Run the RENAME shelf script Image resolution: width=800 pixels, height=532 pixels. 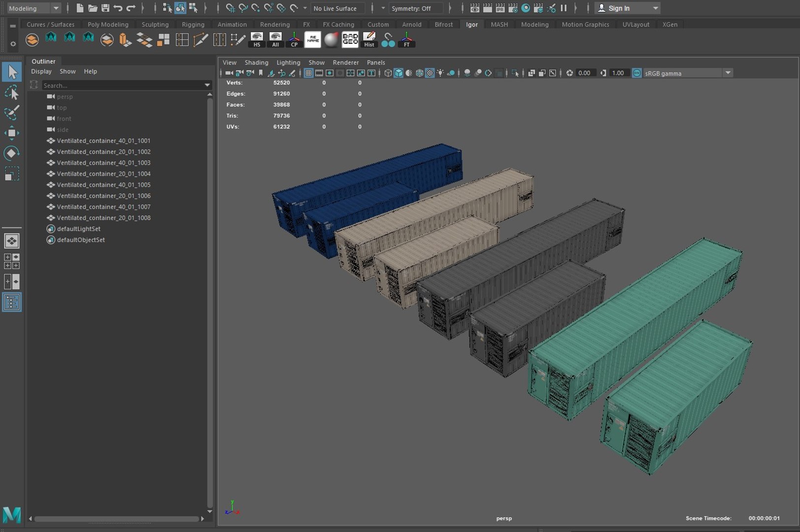pos(313,39)
